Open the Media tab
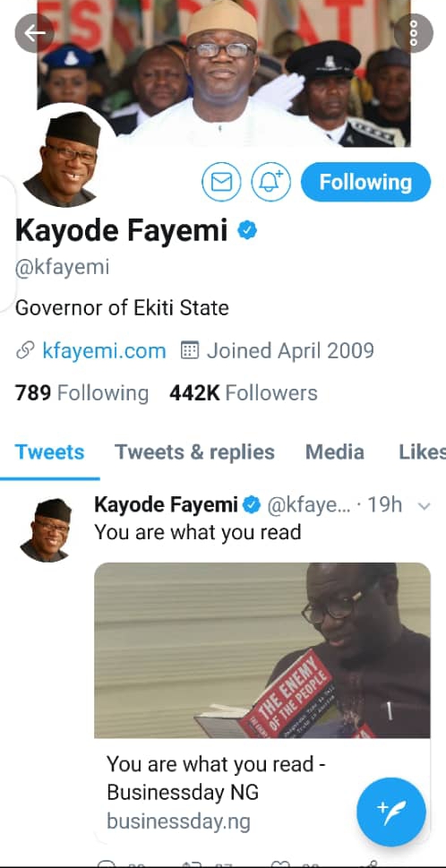This screenshot has height=868, width=446. click(335, 452)
